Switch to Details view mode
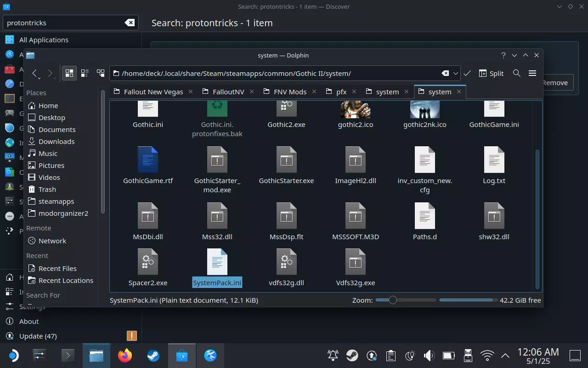588x368 pixels. (x=101, y=73)
